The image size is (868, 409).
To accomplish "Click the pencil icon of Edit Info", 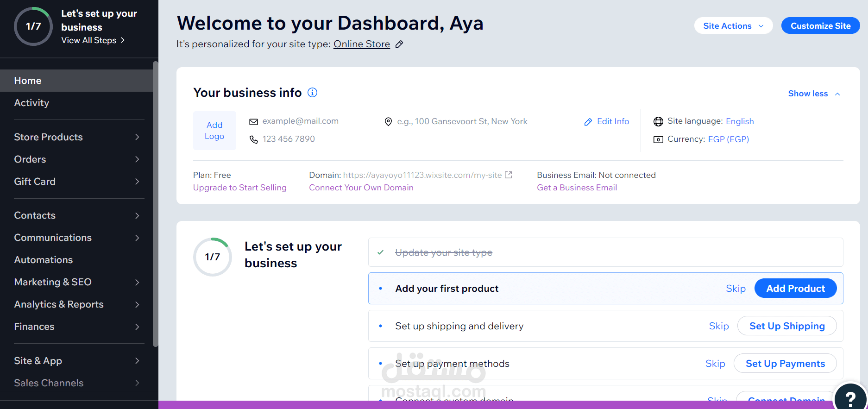I will [588, 122].
